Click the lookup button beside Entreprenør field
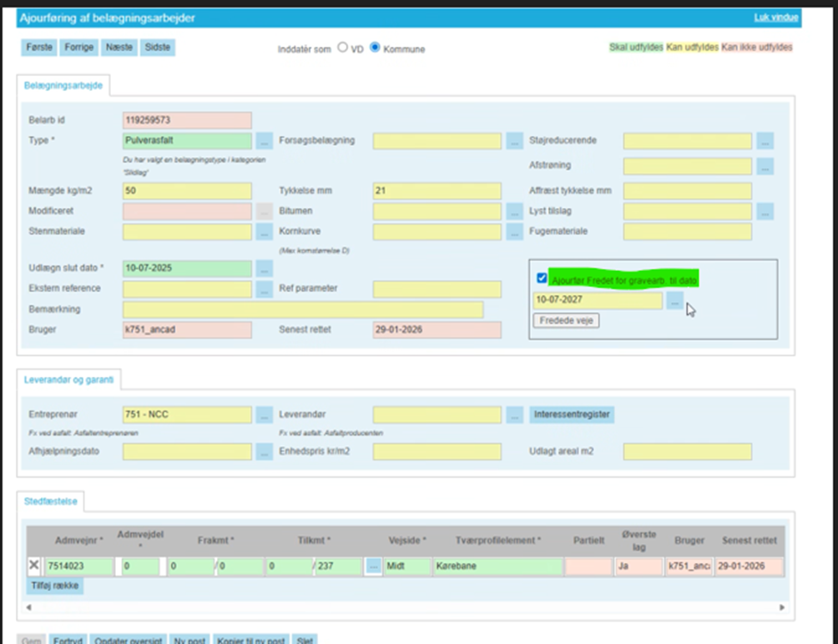 (264, 415)
